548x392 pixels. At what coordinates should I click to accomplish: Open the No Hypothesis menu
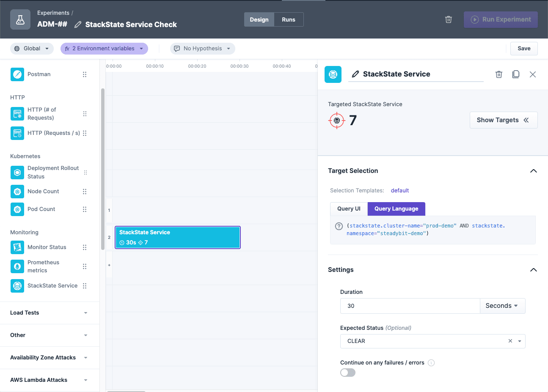[x=202, y=48]
